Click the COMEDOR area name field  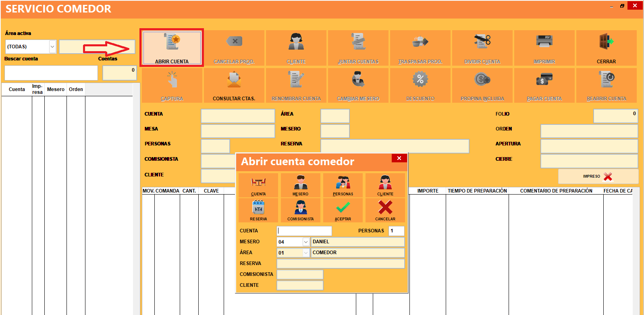click(x=358, y=253)
